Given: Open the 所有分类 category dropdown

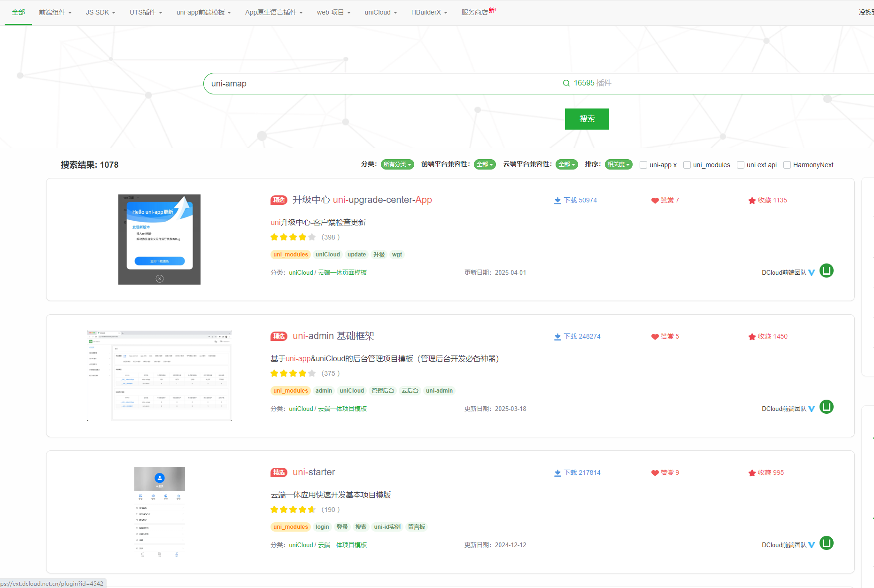Looking at the screenshot, I should coord(397,164).
